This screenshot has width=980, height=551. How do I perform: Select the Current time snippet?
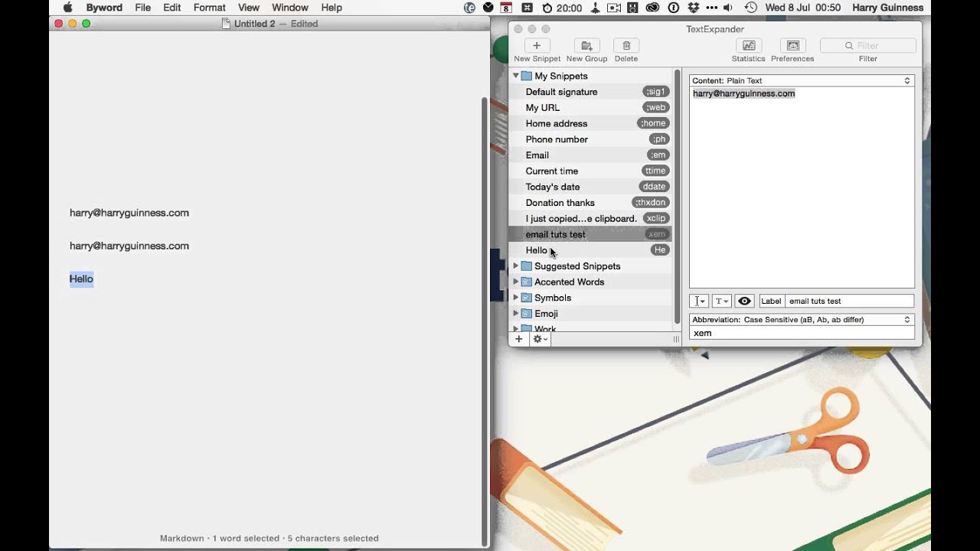coord(590,171)
